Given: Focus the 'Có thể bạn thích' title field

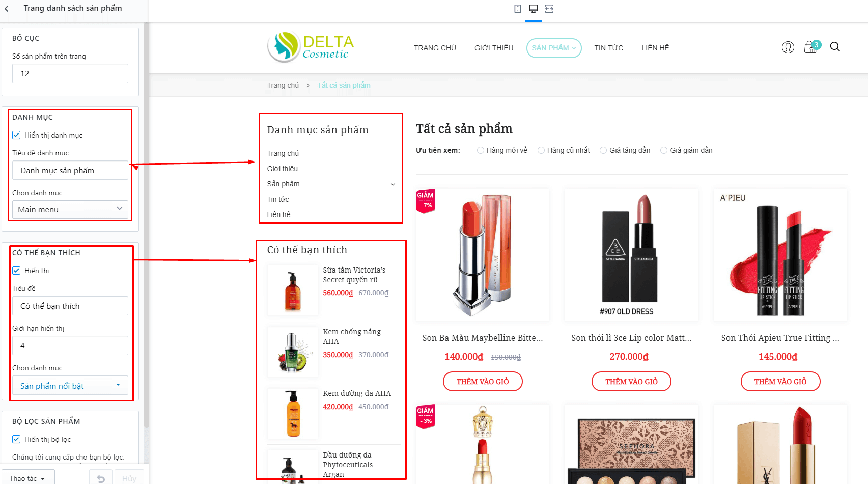Looking at the screenshot, I should (70, 306).
